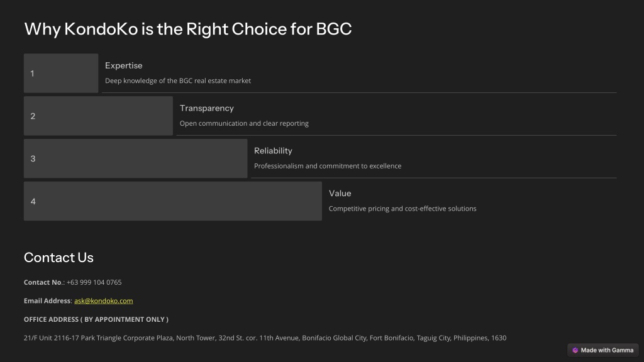644x362 pixels.
Task: Click the Reliability heading
Action: pos(273,151)
